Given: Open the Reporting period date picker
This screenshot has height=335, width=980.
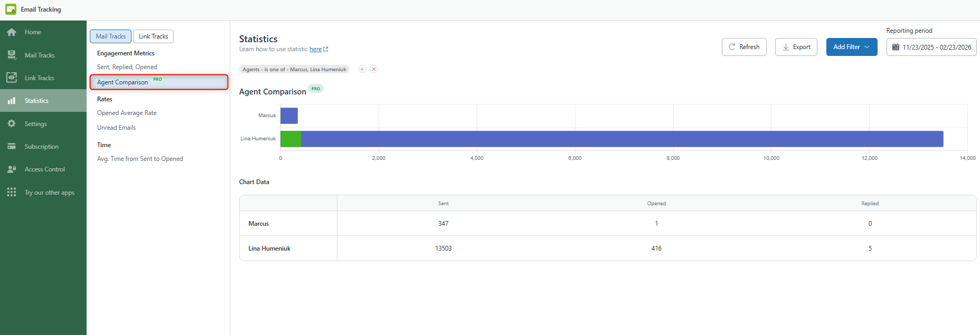Looking at the screenshot, I should click(931, 47).
